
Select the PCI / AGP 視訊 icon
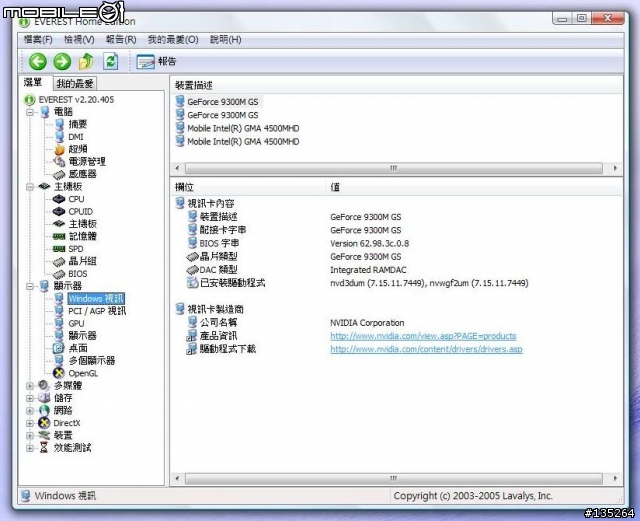[60, 311]
